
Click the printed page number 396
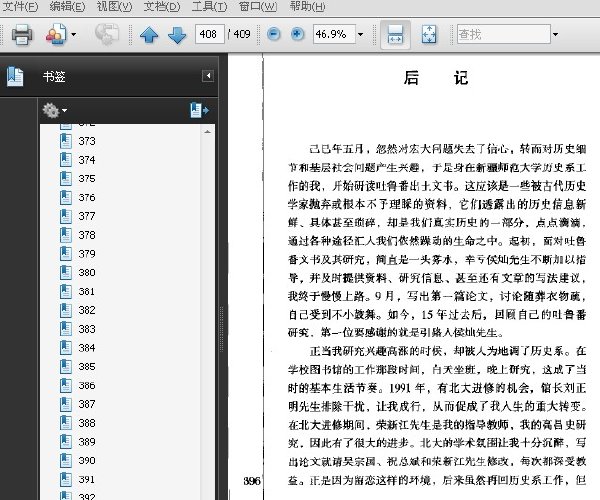click(x=252, y=481)
